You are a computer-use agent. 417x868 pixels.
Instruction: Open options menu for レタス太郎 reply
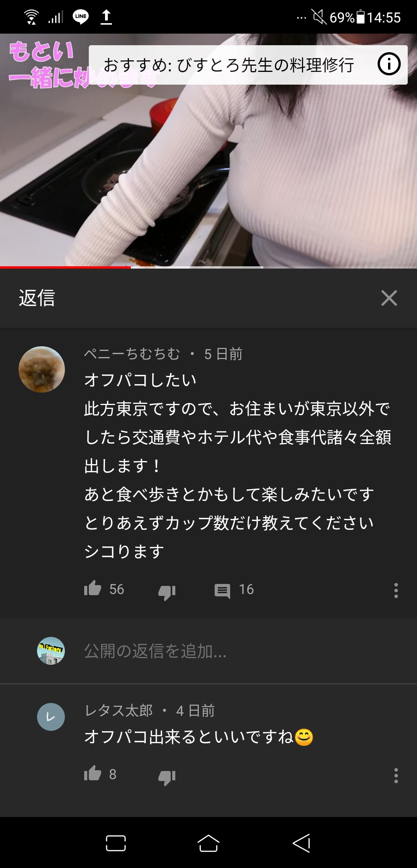[x=396, y=776]
